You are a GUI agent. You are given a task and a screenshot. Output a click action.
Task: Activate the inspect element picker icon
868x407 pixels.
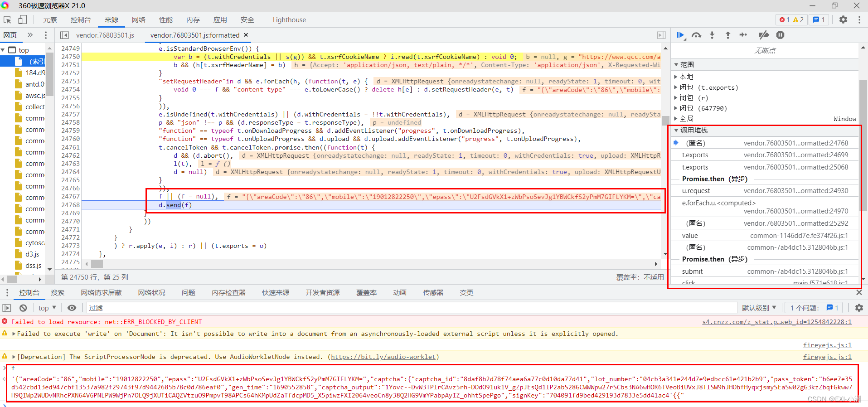(7, 20)
